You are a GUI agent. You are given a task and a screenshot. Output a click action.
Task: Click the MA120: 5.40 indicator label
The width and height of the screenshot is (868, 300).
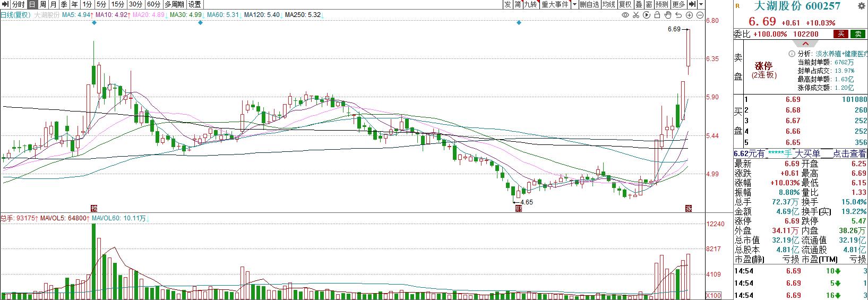tap(262, 15)
